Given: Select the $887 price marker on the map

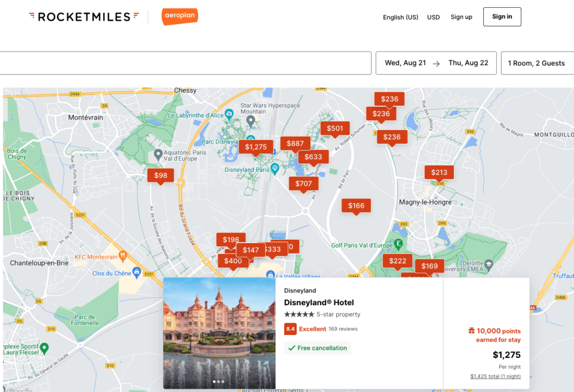Looking at the screenshot, I should [x=295, y=143].
